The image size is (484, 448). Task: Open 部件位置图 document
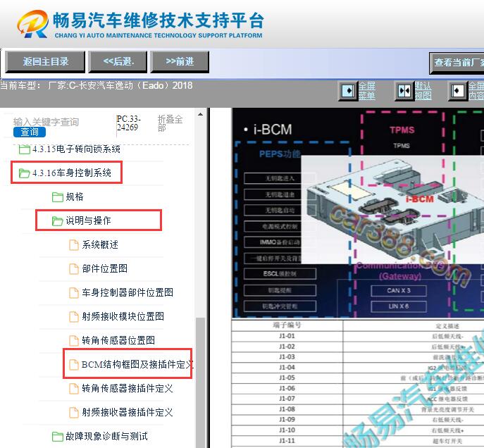(x=105, y=268)
